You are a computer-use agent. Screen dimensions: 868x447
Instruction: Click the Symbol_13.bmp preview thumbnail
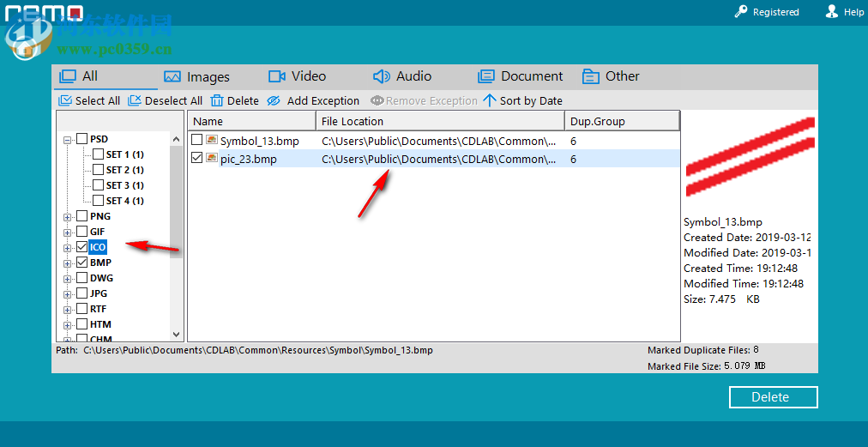click(x=750, y=157)
